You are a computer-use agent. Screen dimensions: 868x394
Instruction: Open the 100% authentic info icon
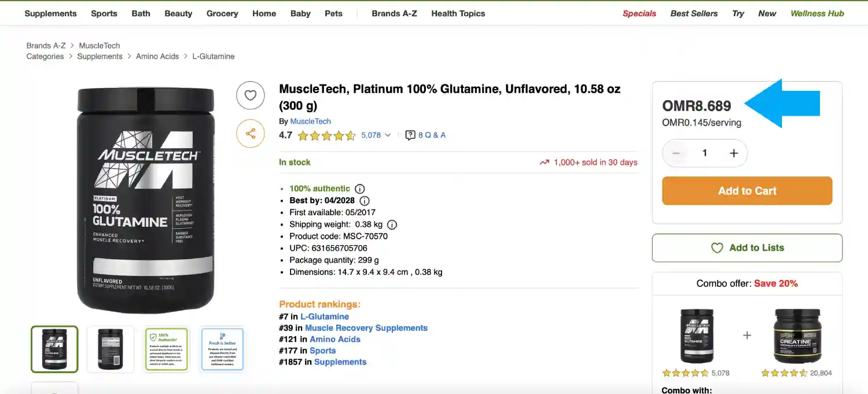359,189
